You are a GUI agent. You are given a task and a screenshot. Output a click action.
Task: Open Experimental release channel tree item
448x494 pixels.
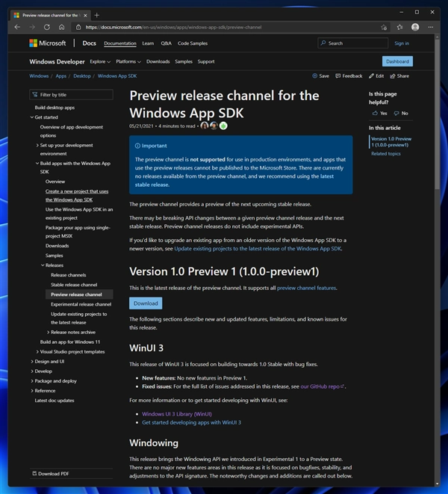pos(81,304)
